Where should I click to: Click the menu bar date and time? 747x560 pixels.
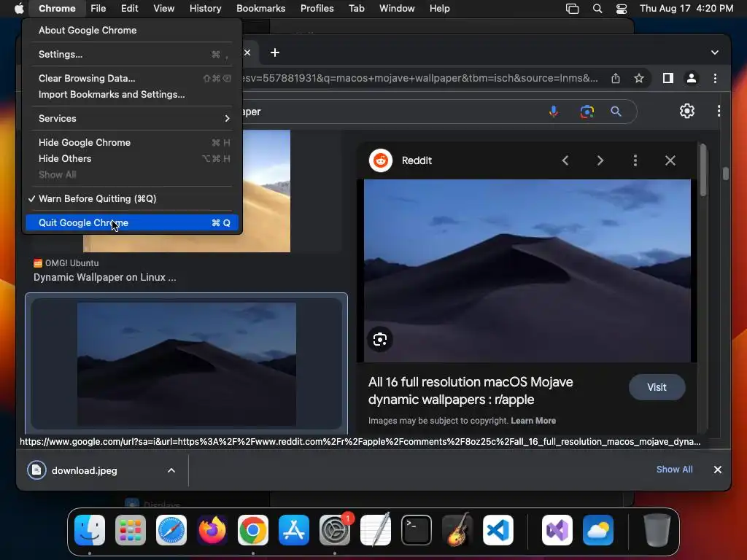(x=686, y=8)
